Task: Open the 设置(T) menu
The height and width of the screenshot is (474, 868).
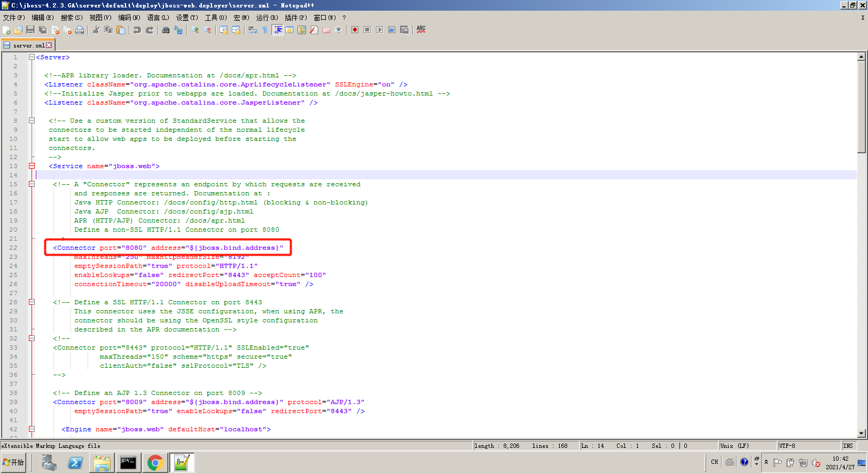Action: (x=187, y=18)
